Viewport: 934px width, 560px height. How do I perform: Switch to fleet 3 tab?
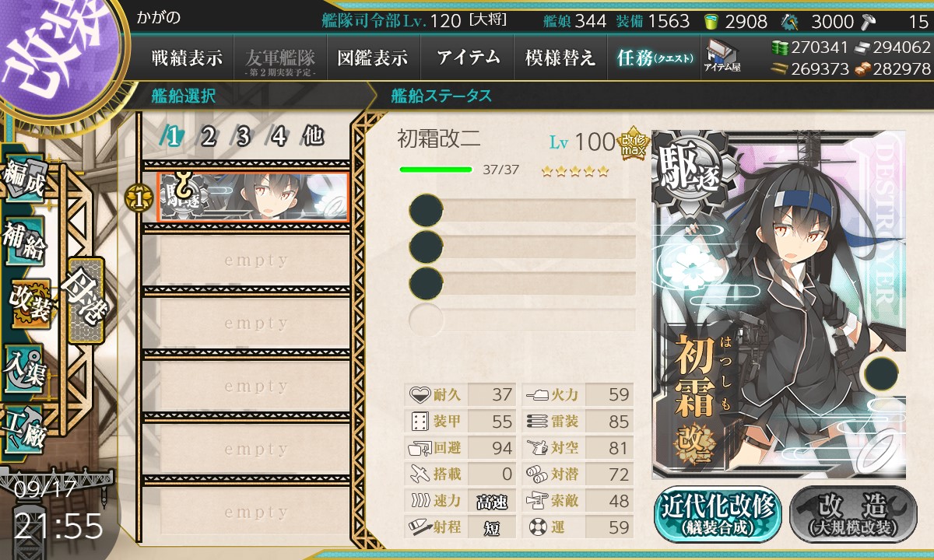(x=243, y=136)
